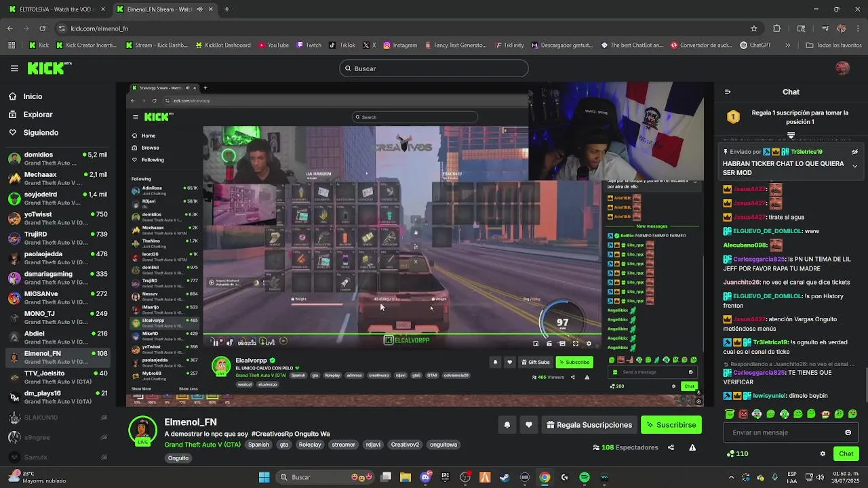
Task: Open soyjodelrd channel in sidebar
Action: point(58,198)
